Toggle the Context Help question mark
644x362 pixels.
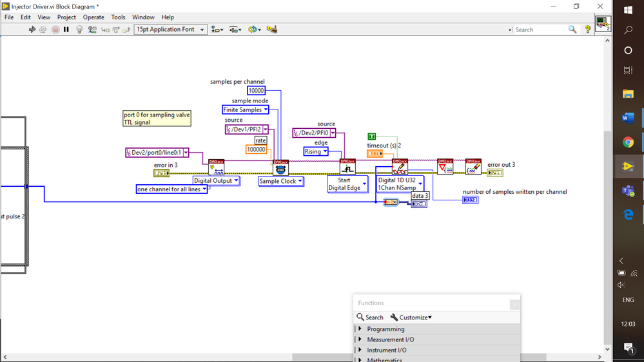588,30
